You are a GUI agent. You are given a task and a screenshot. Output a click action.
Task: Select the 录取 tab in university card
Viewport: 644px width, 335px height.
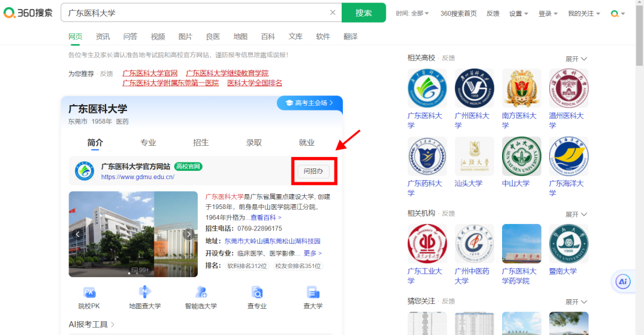[x=254, y=142]
